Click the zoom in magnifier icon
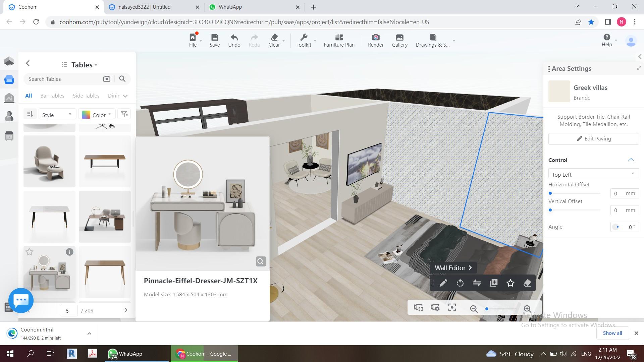The height and width of the screenshot is (362, 644). [527, 309]
